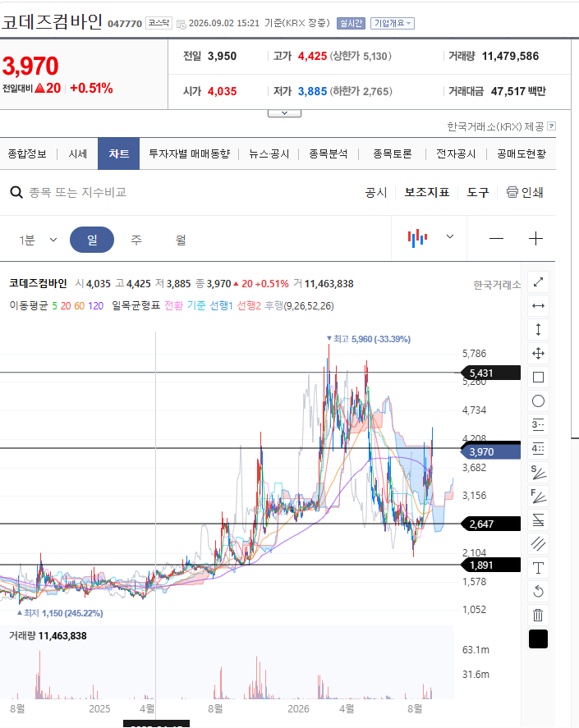Click the 선행1 Ichimoku label

tap(221, 305)
